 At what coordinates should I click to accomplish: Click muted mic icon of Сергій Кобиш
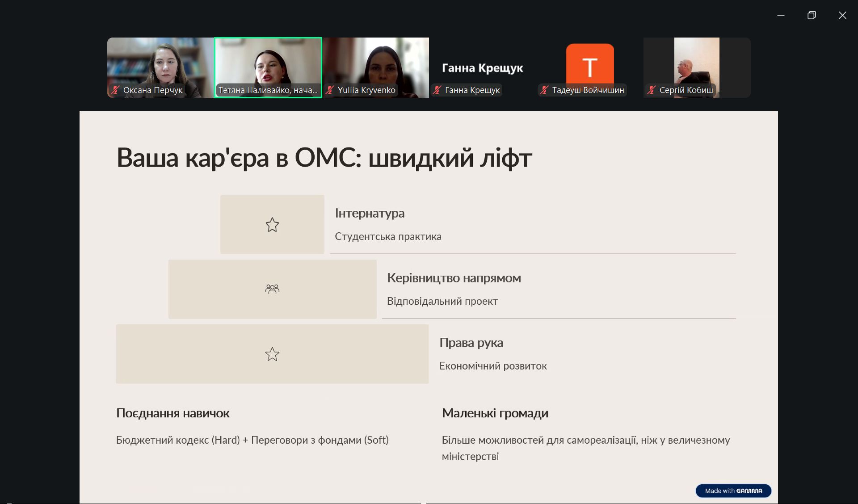[651, 90]
